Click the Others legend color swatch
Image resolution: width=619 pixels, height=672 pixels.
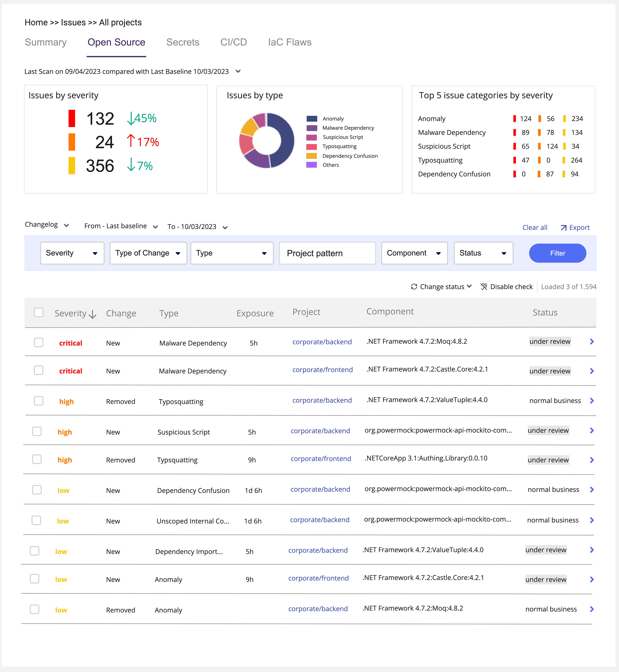coord(312,165)
